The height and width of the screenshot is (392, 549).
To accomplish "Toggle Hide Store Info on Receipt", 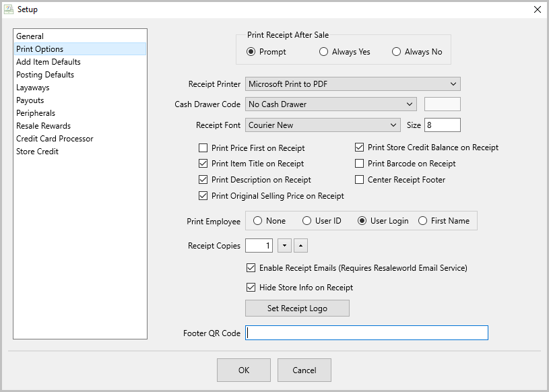I will (x=251, y=288).
